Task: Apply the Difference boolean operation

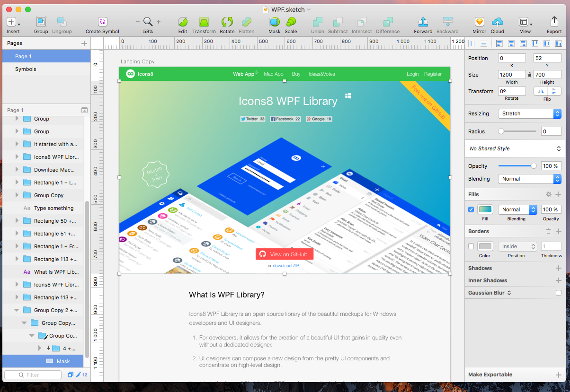Action: click(388, 22)
